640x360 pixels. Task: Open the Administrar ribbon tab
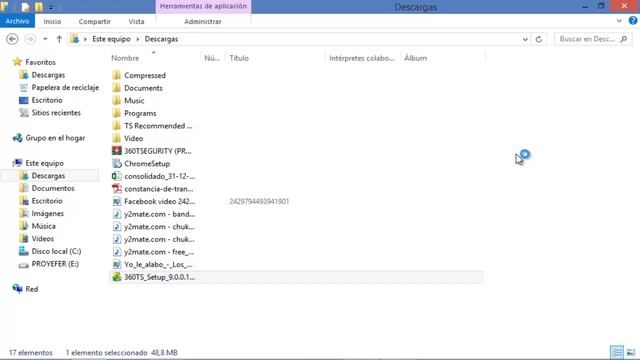coord(203,22)
